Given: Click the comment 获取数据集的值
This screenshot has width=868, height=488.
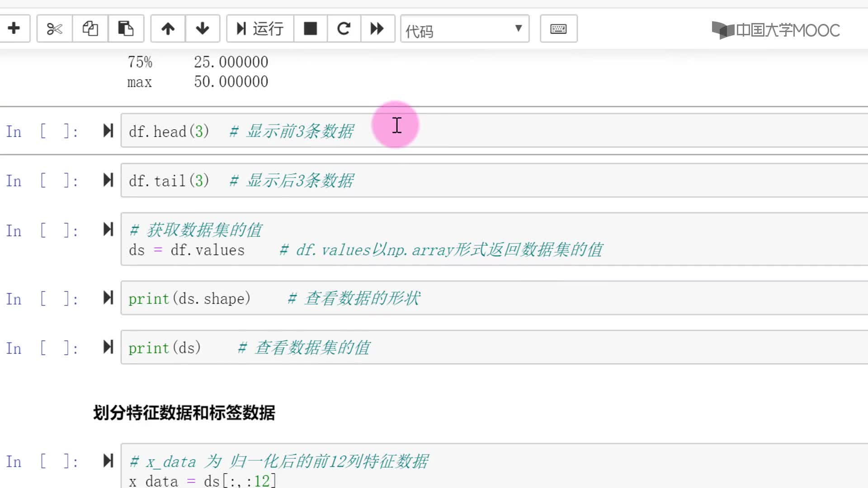Looking at the screenshot, I should tap(196, 230).
